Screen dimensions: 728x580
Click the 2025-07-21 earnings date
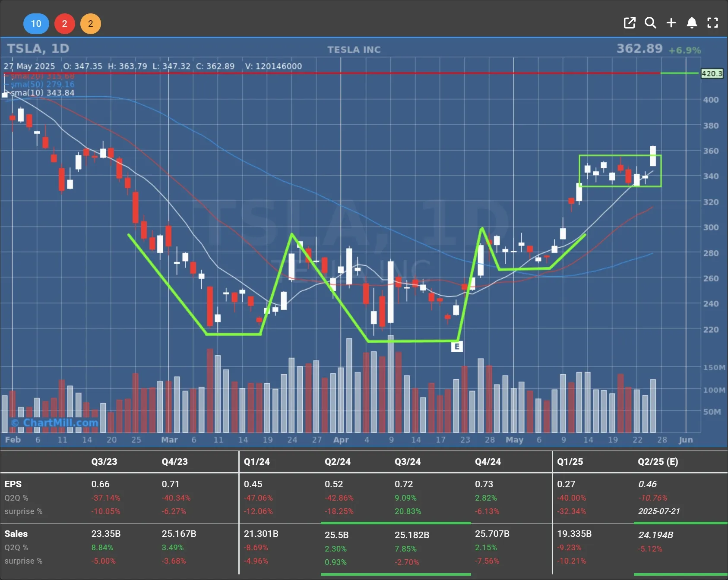[659, 511]
